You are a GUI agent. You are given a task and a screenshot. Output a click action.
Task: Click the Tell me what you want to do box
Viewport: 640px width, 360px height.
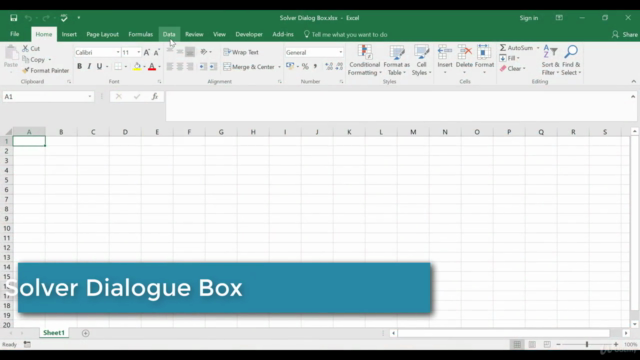[345, 35]
